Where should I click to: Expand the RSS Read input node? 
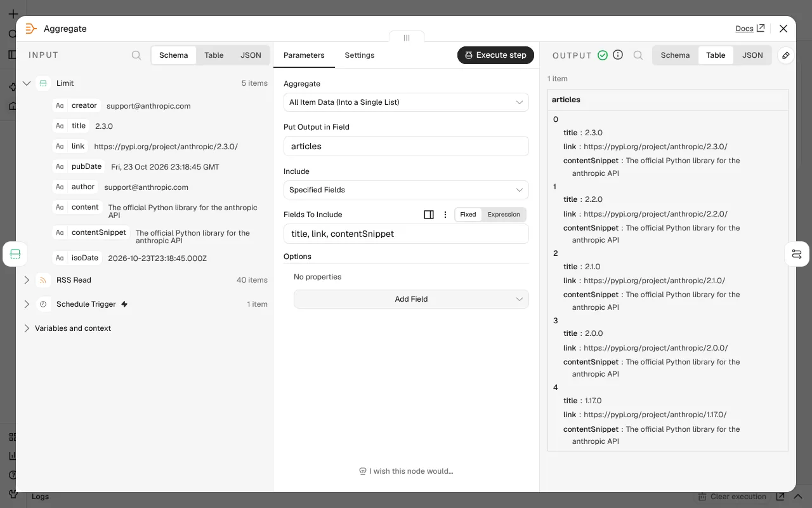click(27, 280)
